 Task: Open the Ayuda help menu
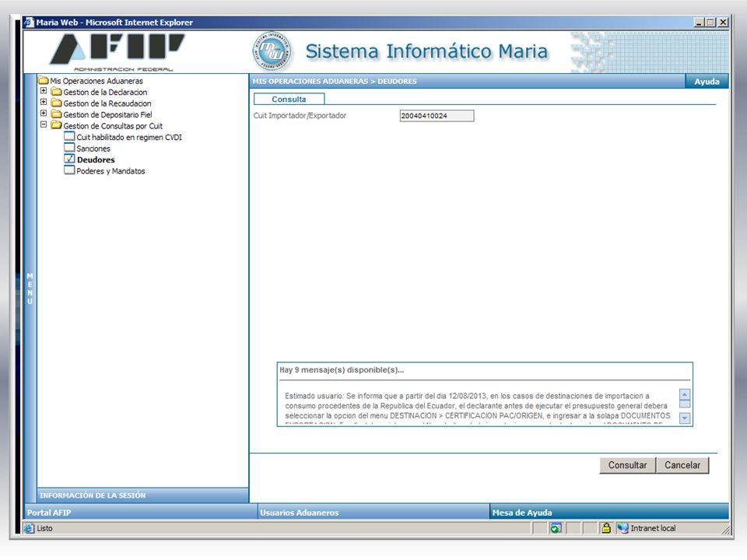click(x=707, y=82)
